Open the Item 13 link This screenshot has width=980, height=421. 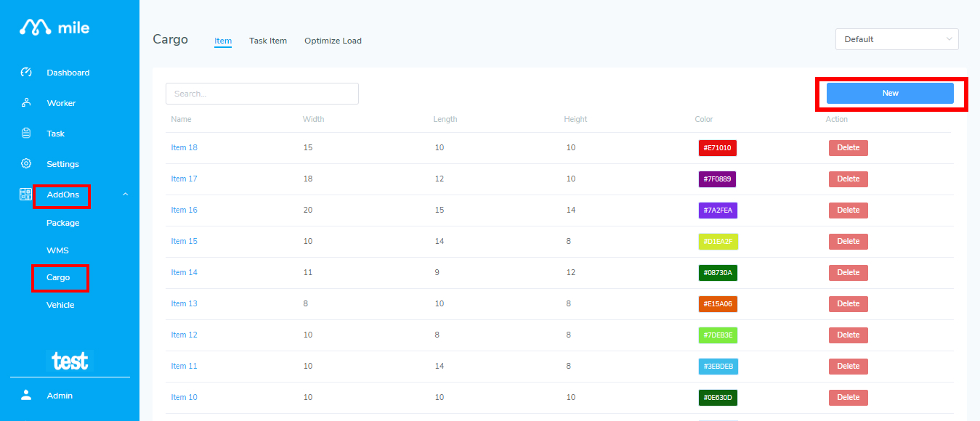click(184, 303)
